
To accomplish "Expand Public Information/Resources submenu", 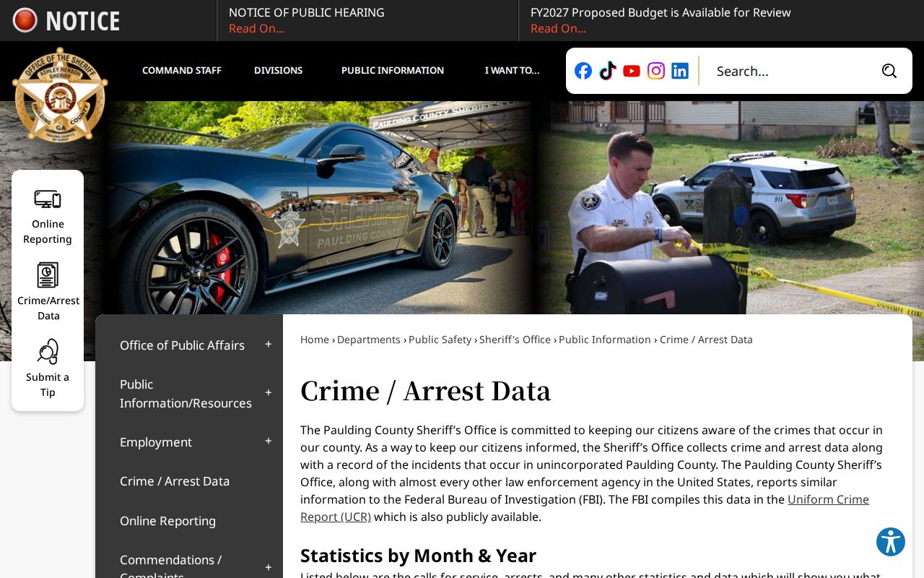I will 269,393.
